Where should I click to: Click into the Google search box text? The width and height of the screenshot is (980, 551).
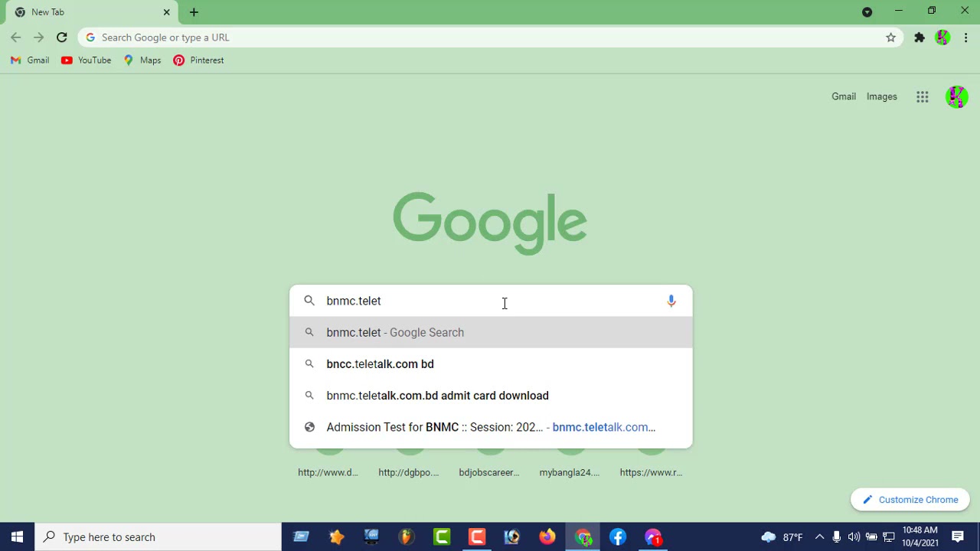(x=490, y=301)
